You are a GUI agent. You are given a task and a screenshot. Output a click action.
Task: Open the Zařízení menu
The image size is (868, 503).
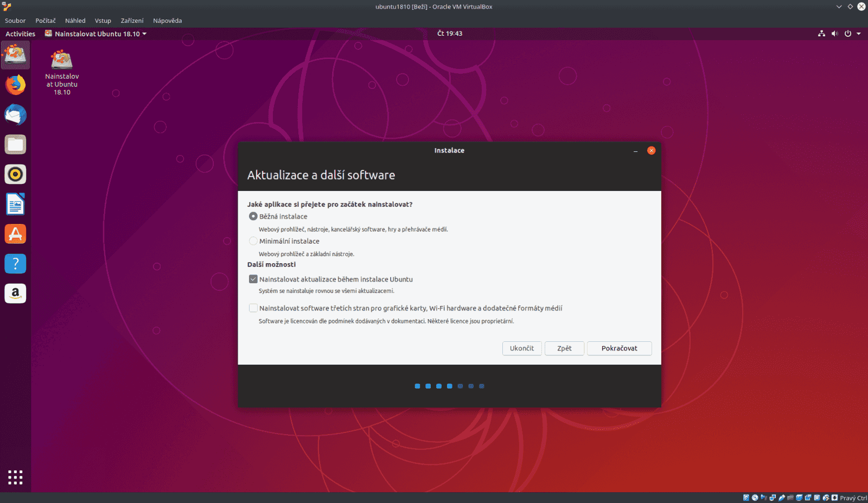131,21
